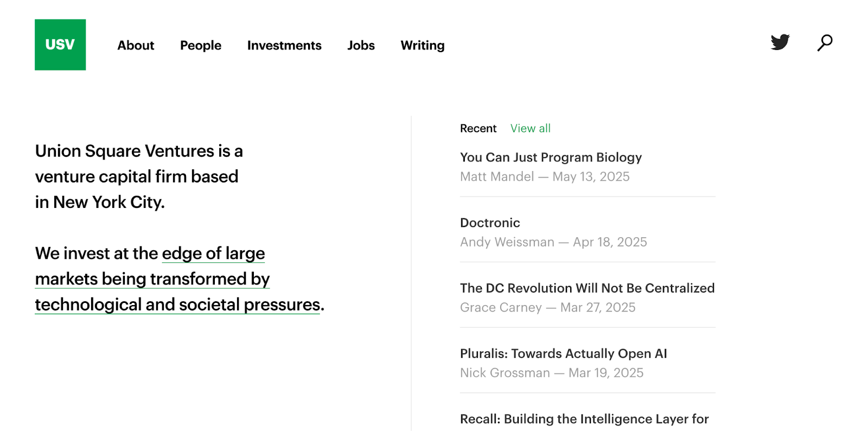Select the Recent label
868x431 pixels.
point(478,129)
